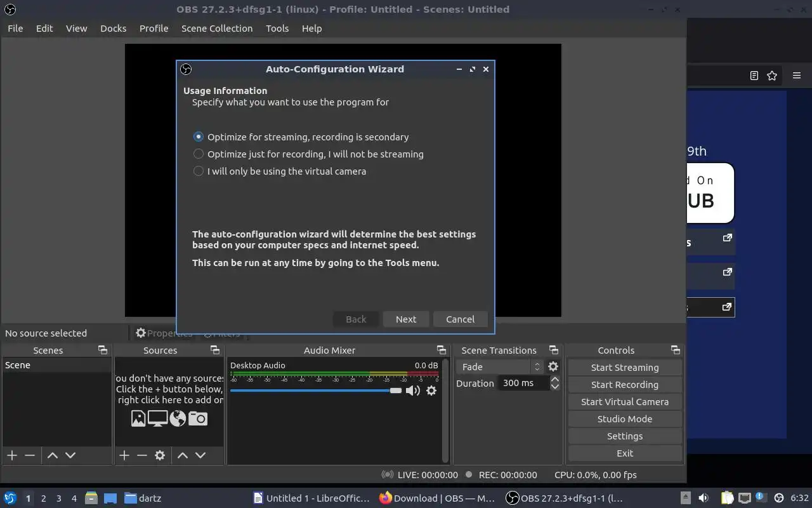The width and height of the screenshot is (812, 508).
Task: Click the Audio Mixer vertical scrollbar
Action: pos(446,411)
